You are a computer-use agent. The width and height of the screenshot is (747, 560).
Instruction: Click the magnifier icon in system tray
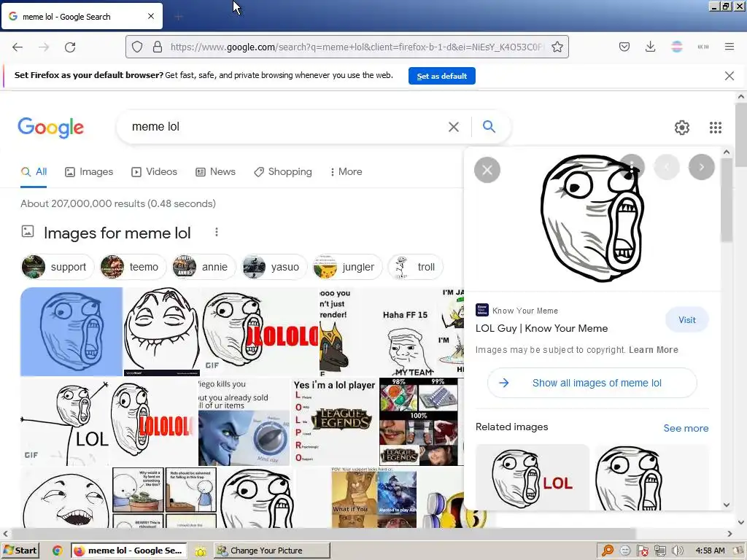pos(608,551)
